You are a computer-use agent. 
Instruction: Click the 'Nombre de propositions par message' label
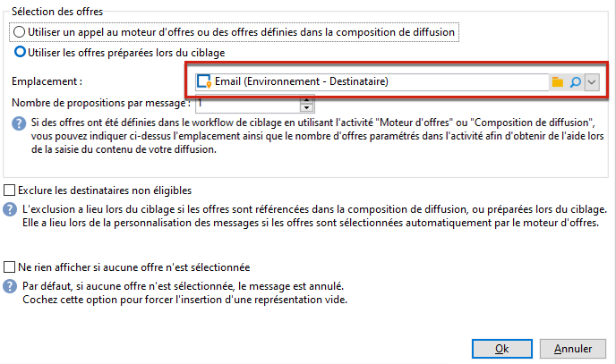[x=101, y=103]
